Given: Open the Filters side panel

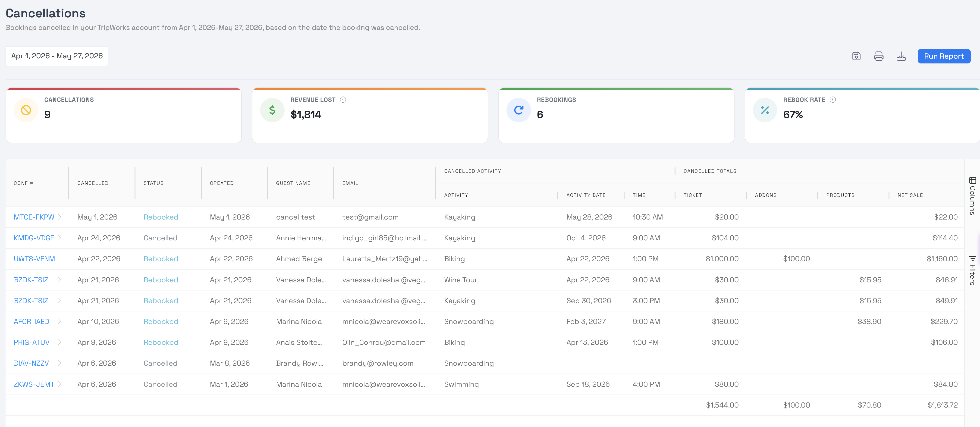Looking at the screenshot, I should [x=972, y=270].
